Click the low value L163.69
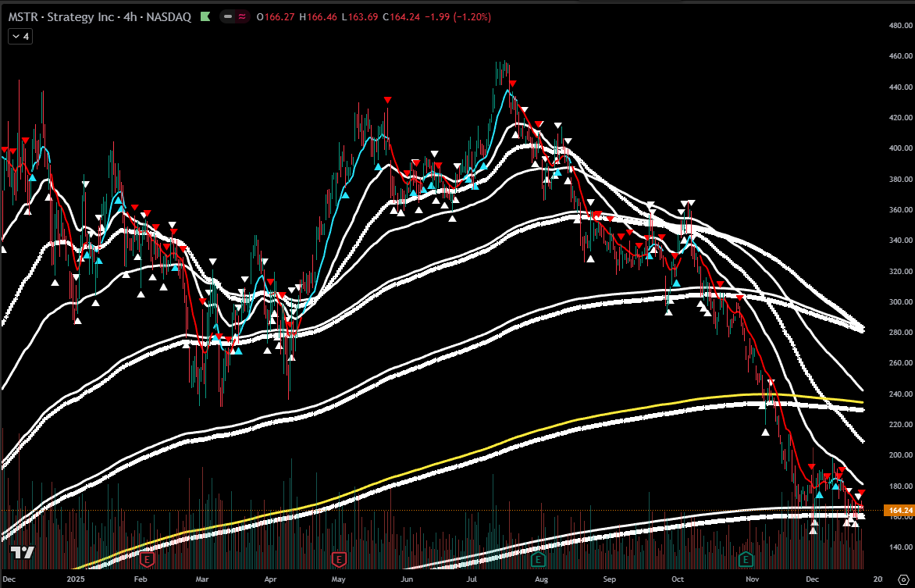The width and height of the screenshot is (915, 588). pos(360,17)
